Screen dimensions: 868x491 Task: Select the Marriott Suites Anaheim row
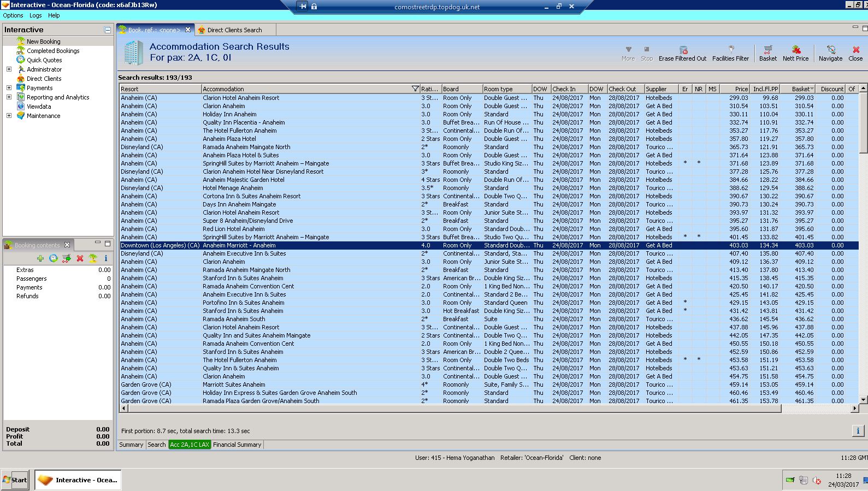489,384
